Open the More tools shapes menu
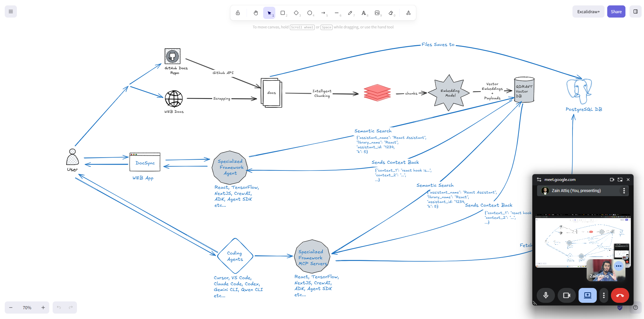This screenshot has height=319, width=644. (x=409, y=13)
